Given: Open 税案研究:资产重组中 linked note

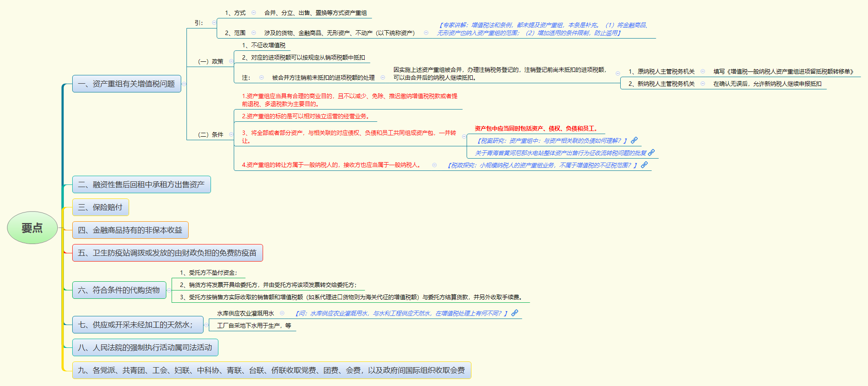Looking at the screenshot, I should [x=552, y=141].
